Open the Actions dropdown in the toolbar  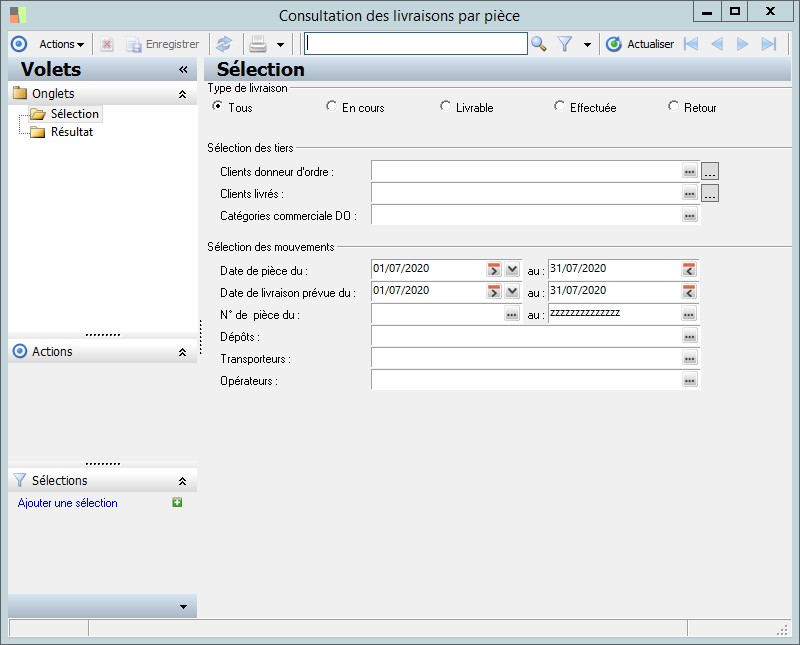point(61,44)
